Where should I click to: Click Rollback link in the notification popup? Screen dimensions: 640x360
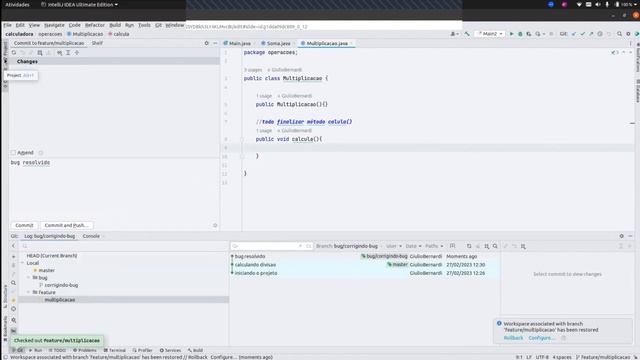[x=513, y=338]
